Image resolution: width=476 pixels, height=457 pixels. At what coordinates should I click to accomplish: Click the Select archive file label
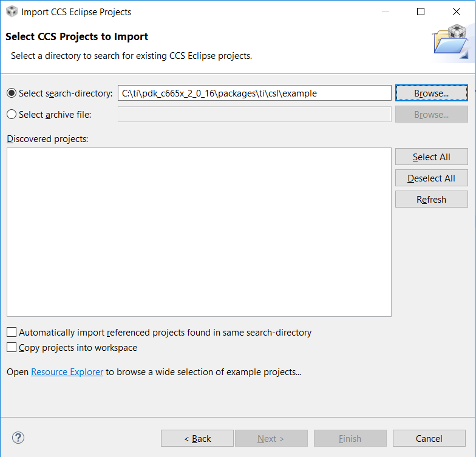[x=55, y=115]
